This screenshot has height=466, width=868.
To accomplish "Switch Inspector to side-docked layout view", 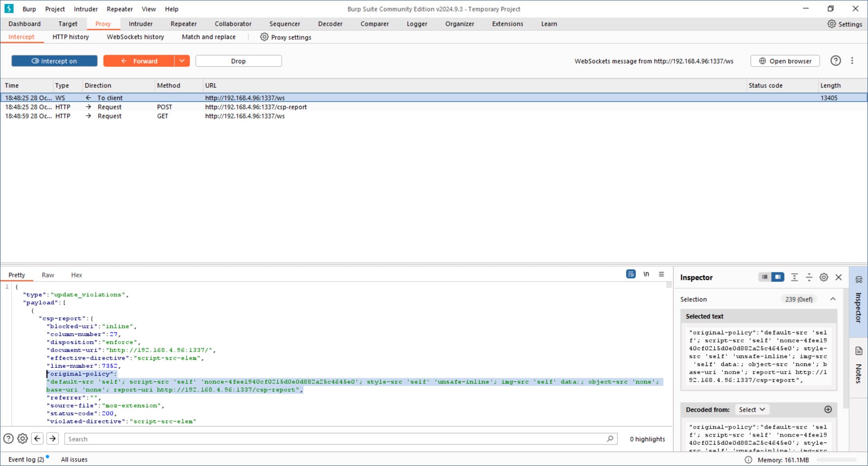I will click(x=778, y=277).
